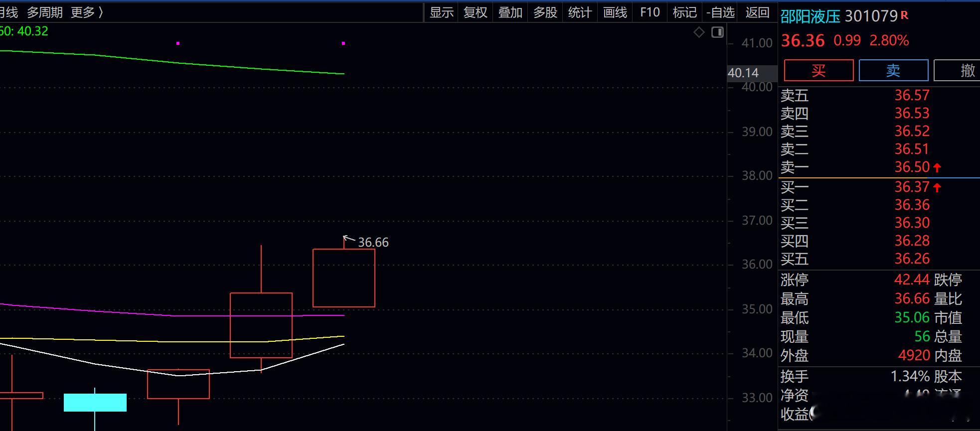Click the 2.80% change percentage
The image size is (980, 431).
coord(889,40)
